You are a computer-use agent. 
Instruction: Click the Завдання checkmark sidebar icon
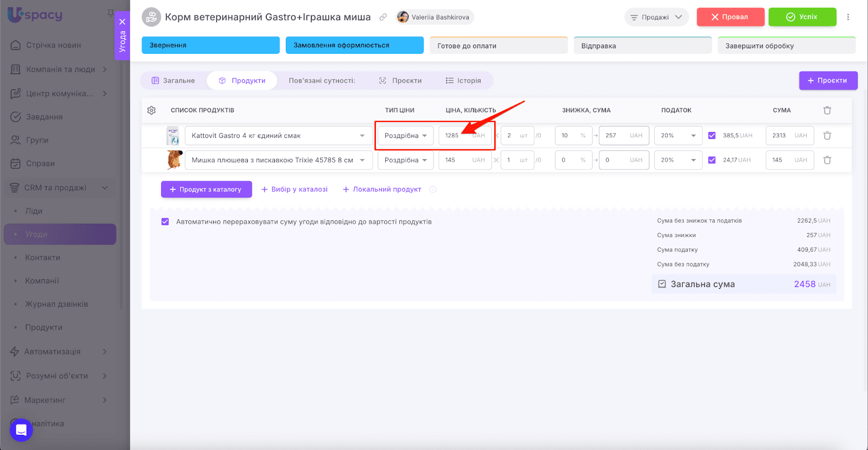(x=16, y=117)
